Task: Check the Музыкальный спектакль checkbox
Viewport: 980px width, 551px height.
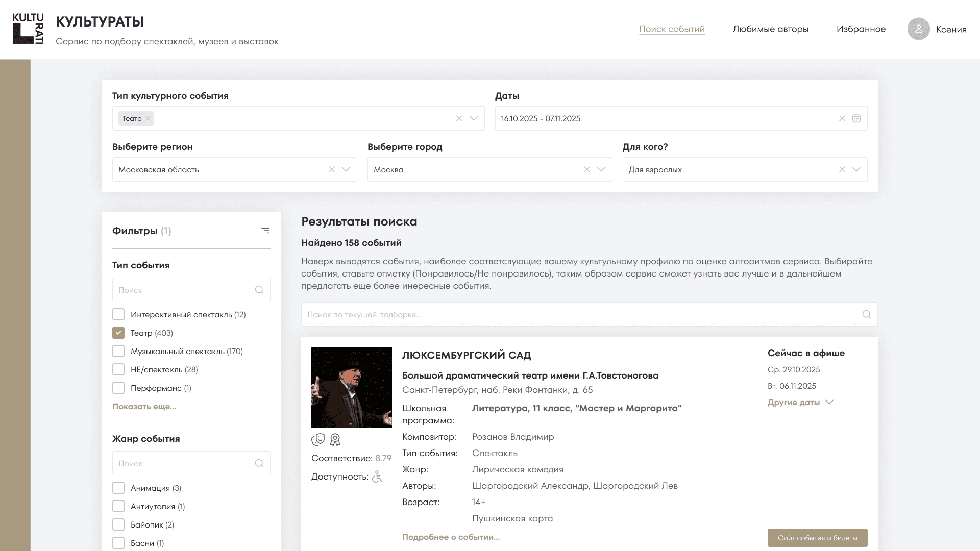Action: tap(118, 351)
